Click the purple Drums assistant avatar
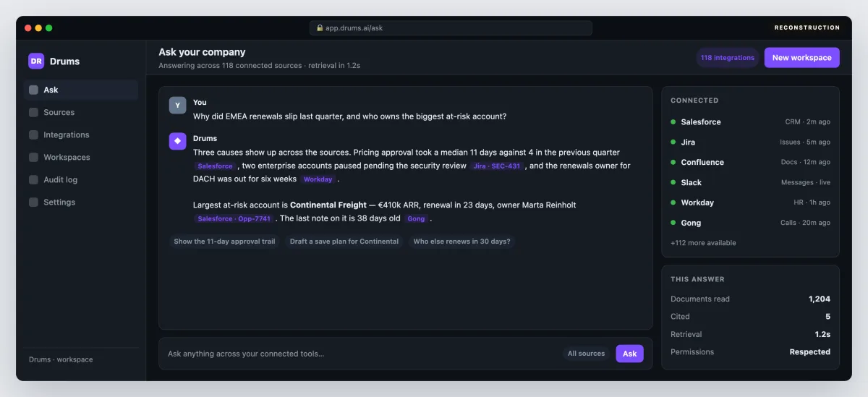The height and width of the screenshot is (397, 868). [x=177, y=141]
